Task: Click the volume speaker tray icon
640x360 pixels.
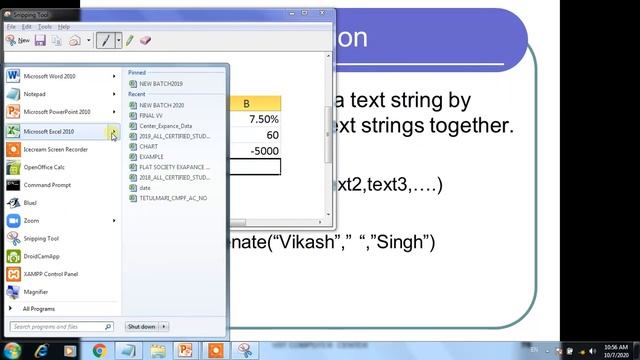Action: (x=592, y=351)
